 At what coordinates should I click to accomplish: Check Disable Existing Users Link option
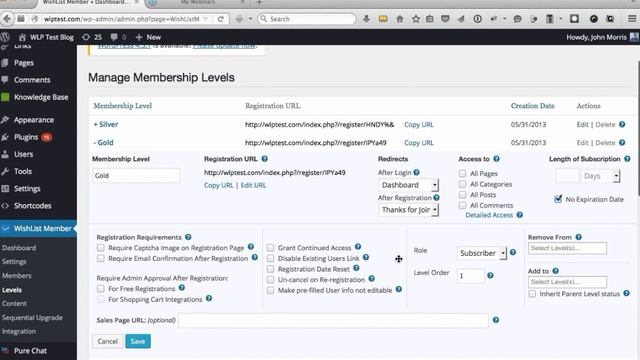270,258
